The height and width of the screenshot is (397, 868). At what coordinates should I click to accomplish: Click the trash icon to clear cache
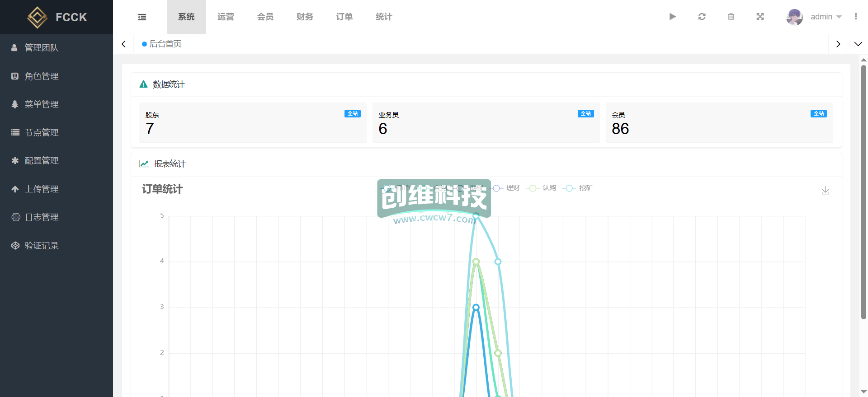[731, 17]
